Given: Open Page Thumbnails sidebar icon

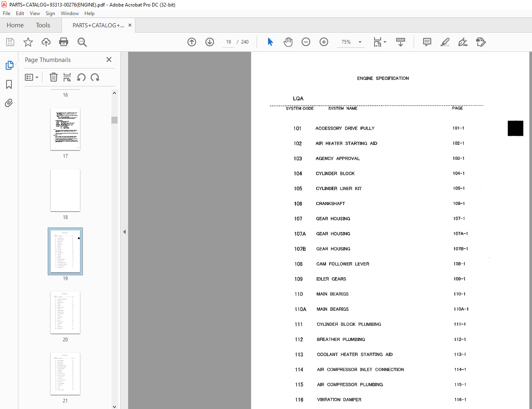Looking at the screenshot, I should (x=9, y=65).
